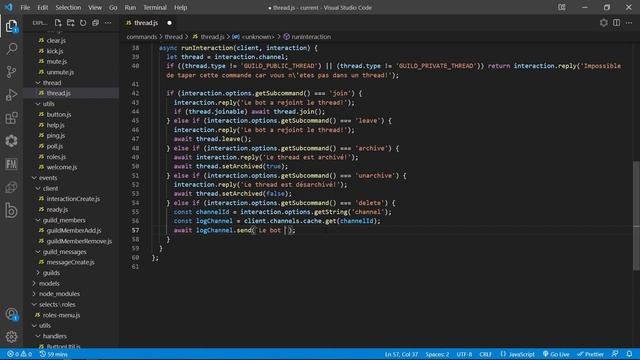This screenshot has width=640, height=360.
Task: Open the Edit menu
Action: tap(42, 7)
